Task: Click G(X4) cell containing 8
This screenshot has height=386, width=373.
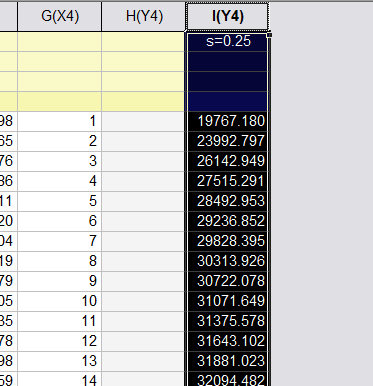Action: pyautogui.click(x=60, y=261)
